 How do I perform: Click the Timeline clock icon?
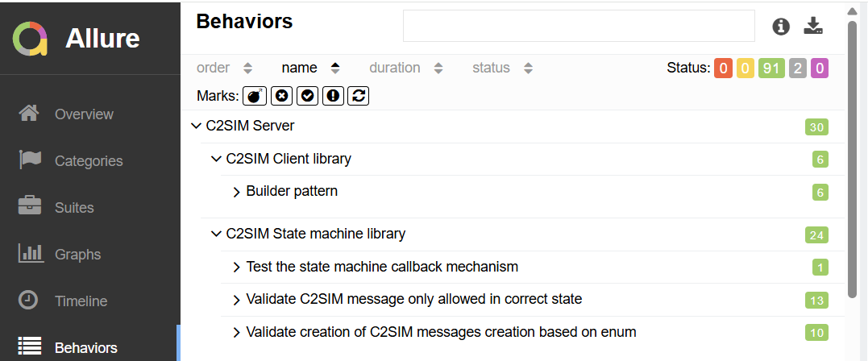[28, 301]
